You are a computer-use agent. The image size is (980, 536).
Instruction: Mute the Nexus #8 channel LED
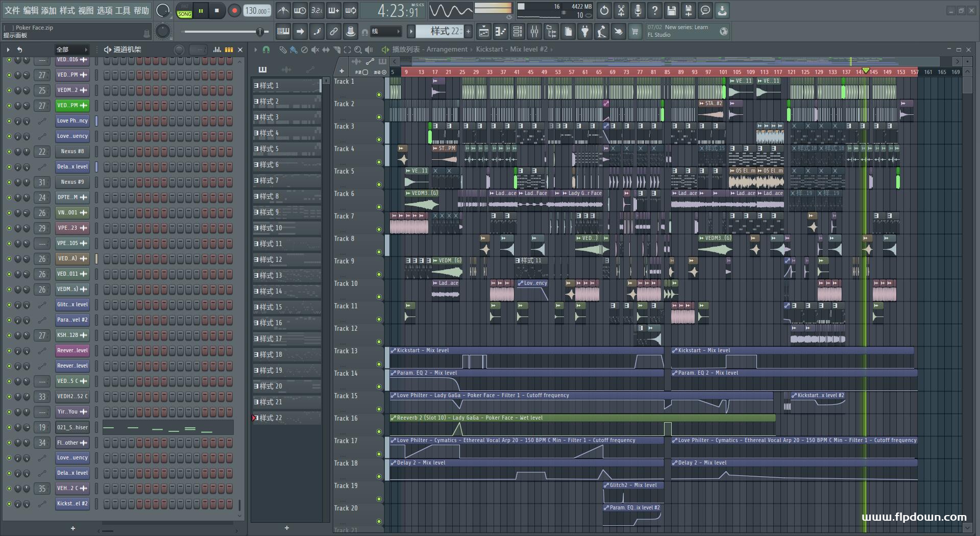point(9,152)
